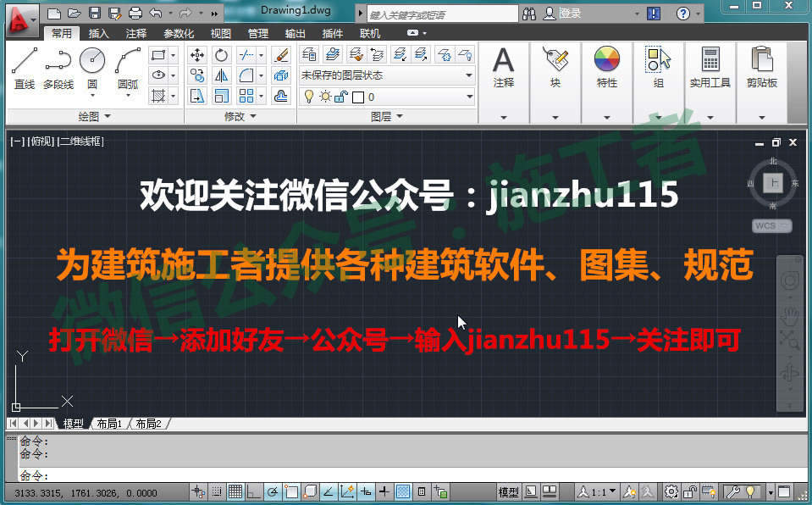This screenshot has height=505, width=812.
Task: Open the Properties (特性) color wheel panel
Action: tap(607, 68)
